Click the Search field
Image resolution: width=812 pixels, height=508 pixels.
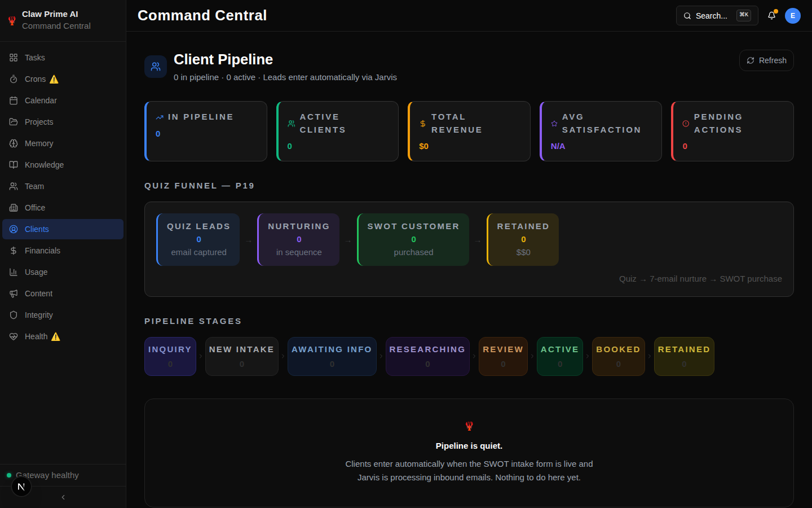[717, 16]
